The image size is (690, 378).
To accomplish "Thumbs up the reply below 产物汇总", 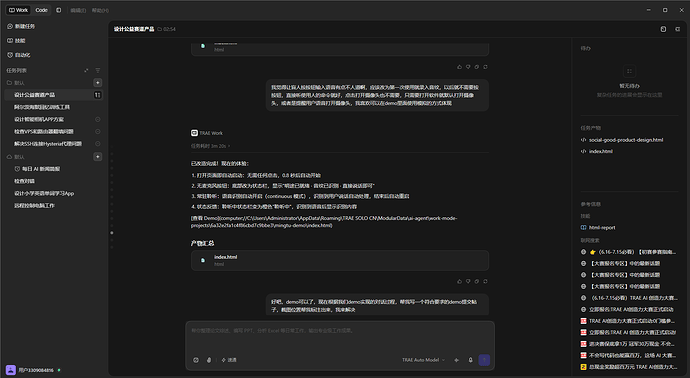I will (x=459, y=281).
